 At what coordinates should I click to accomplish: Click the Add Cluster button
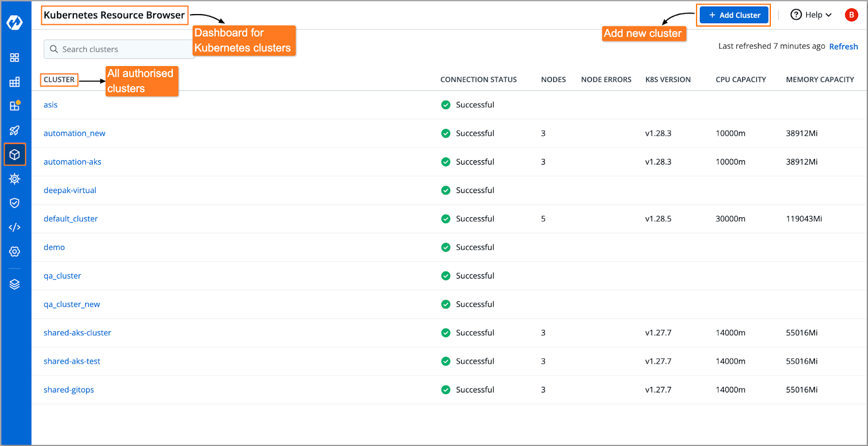(734, 15)
